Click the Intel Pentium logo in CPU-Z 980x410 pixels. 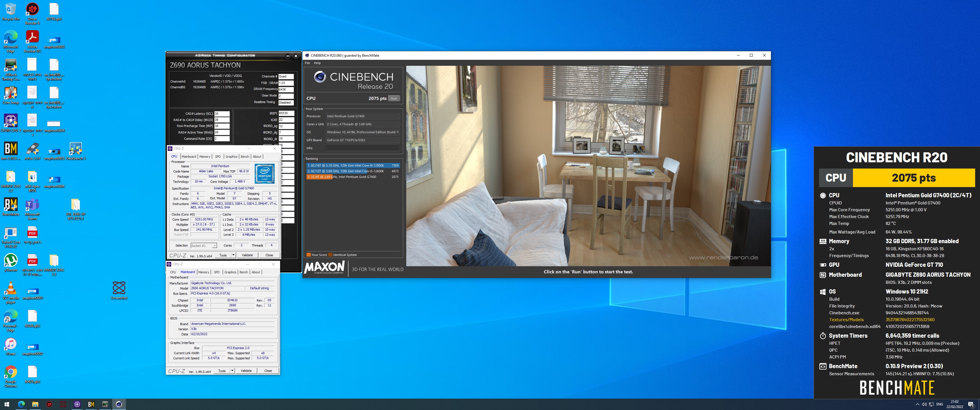tap(265, 174)
